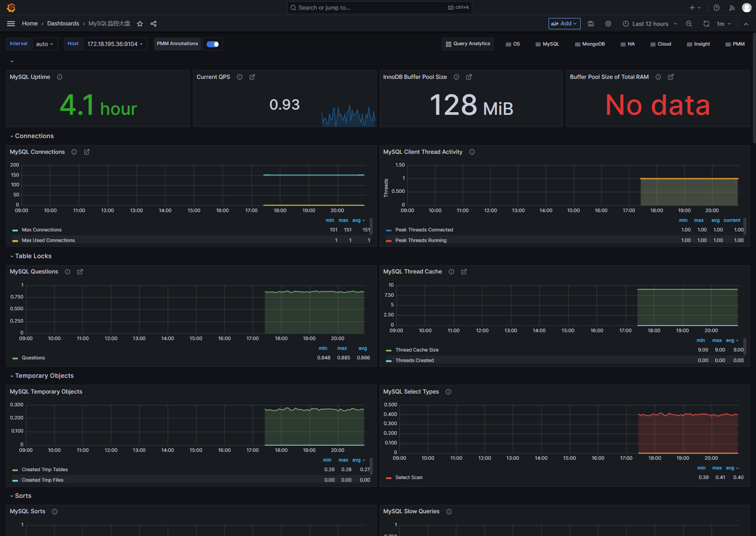Show info for Buffer Pool Size of Total RAM
Screen dimensions: 756x536
[658, 77]
